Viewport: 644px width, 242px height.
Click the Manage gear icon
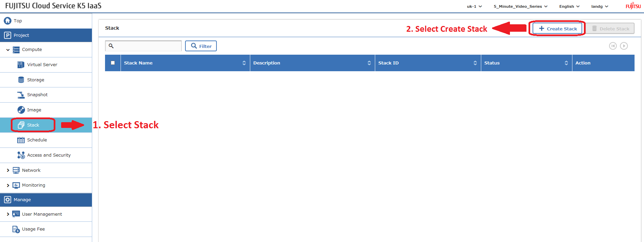[7, 200]
